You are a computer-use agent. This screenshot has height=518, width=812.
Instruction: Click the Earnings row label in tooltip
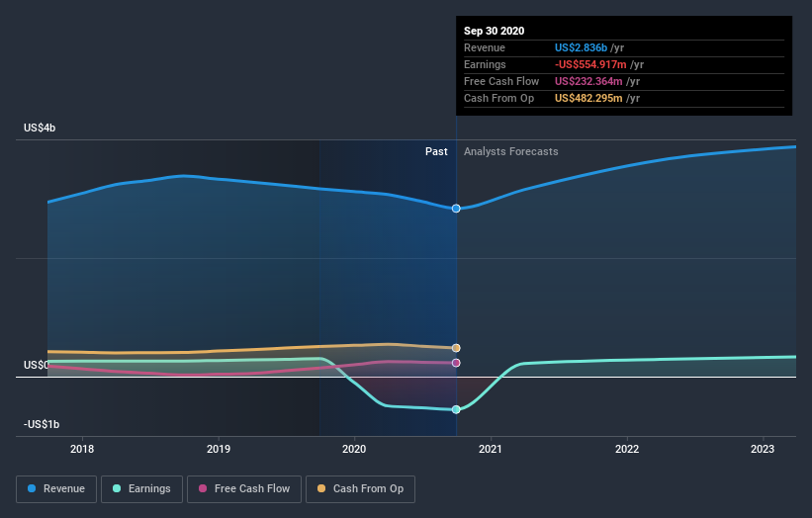point(485,64)
